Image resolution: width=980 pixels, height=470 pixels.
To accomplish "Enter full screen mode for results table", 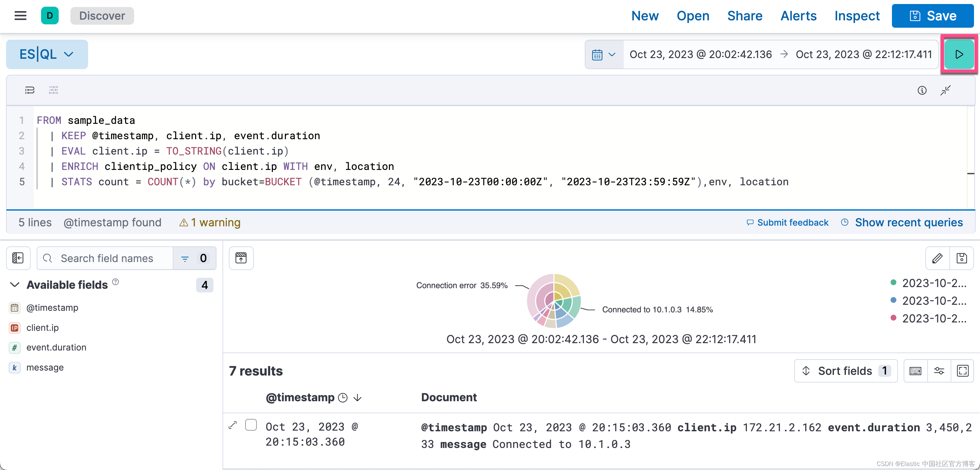I will coord(963,371).
